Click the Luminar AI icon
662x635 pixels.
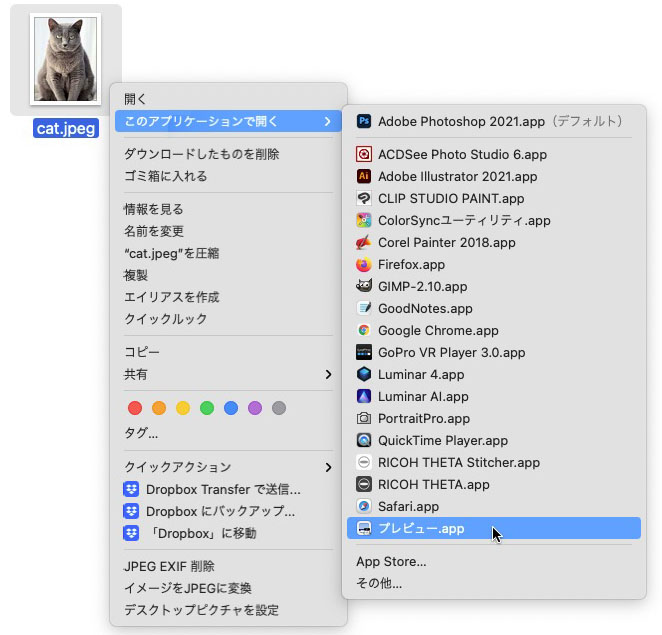tap(364, 396)
